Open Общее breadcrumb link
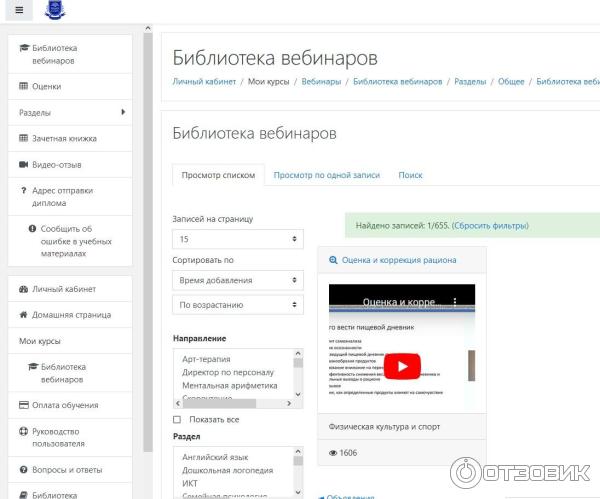 point(511,82)
